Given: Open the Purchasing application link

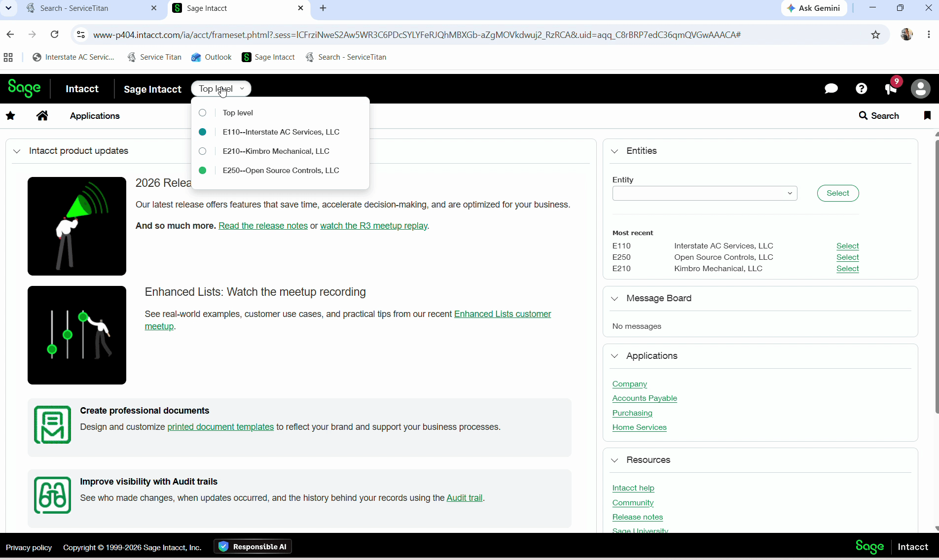Looking at the screenshot, I should 632,413.
